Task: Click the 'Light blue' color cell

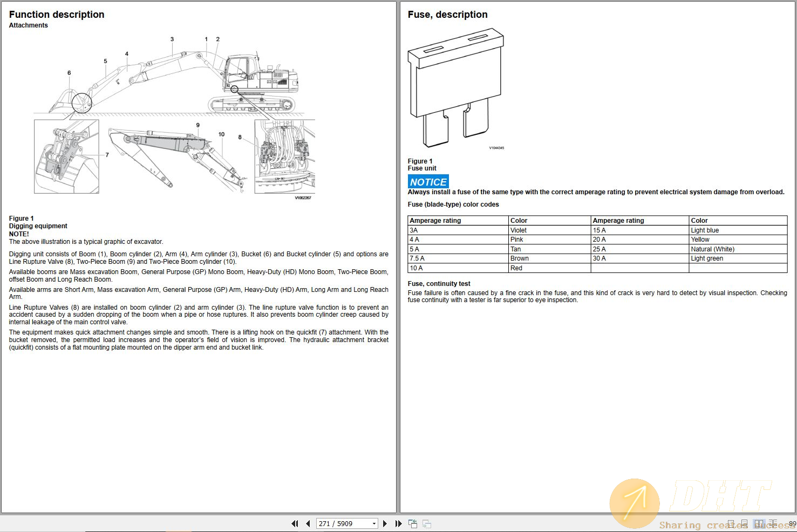Action: 738,230
